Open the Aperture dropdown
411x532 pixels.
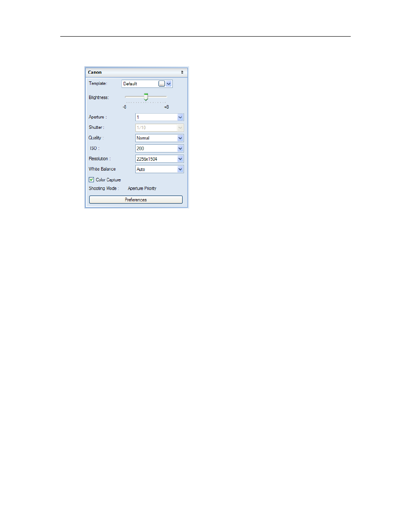159,117
